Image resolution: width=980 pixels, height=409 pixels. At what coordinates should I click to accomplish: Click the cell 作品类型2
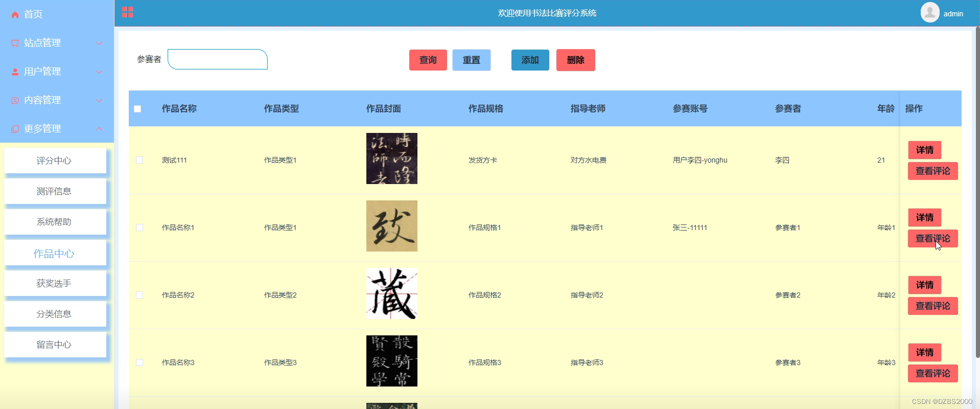tap(281, 295)
